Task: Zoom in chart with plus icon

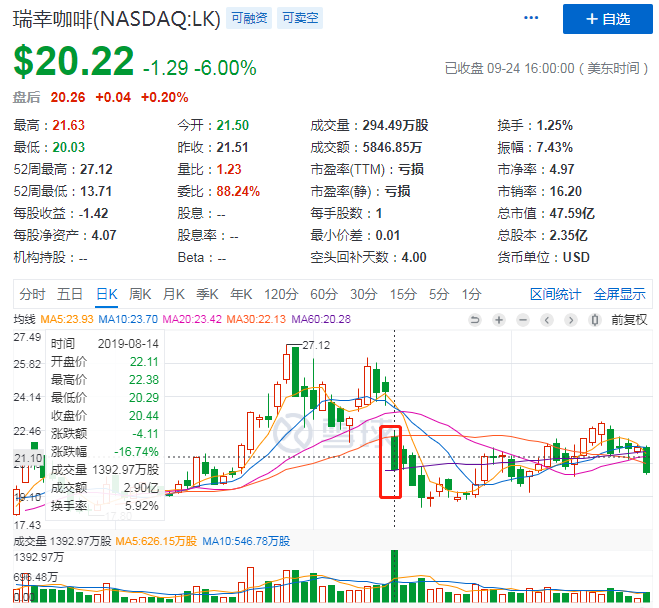Action: [499, 320]
